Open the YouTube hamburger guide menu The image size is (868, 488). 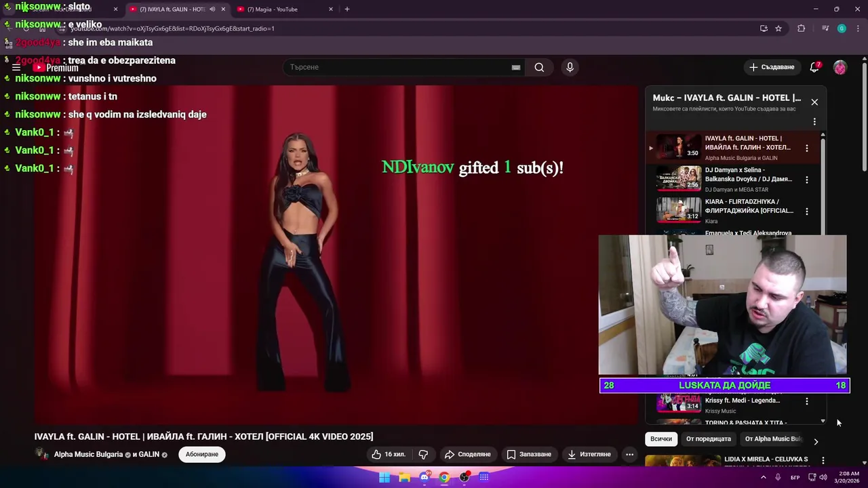pyautogui.click(x=16, y=67)
